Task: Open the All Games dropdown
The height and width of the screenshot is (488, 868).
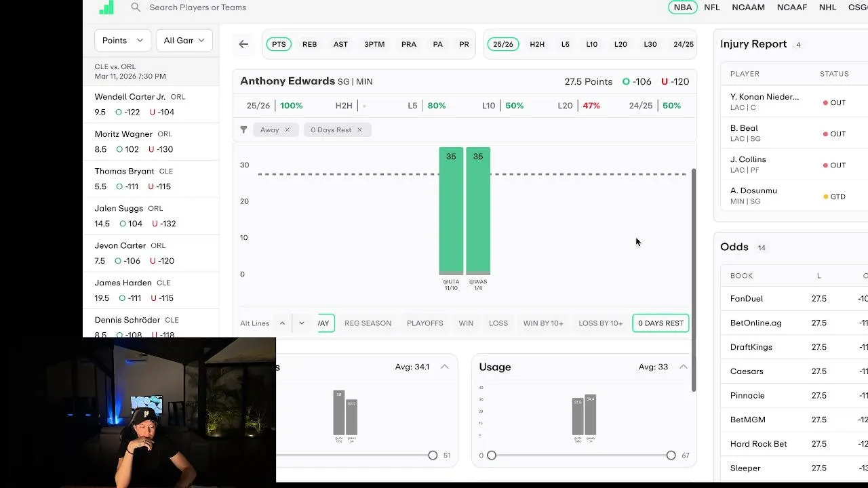Action: [184, 41]
